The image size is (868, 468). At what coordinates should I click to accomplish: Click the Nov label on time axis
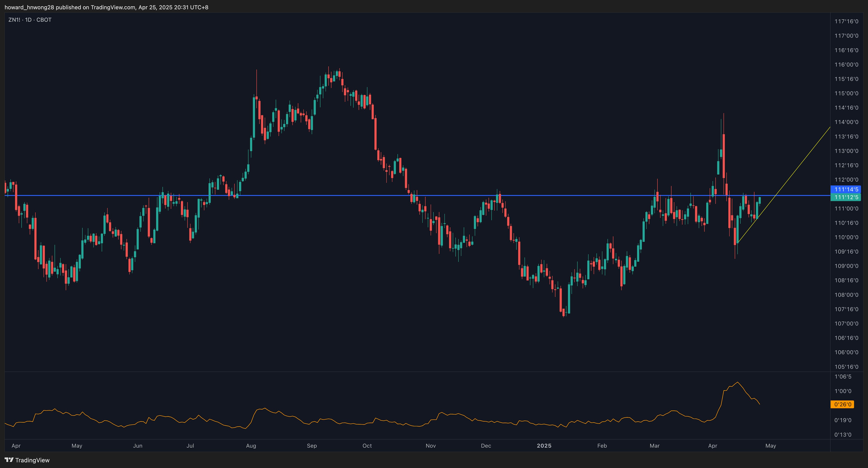(431, 446)
